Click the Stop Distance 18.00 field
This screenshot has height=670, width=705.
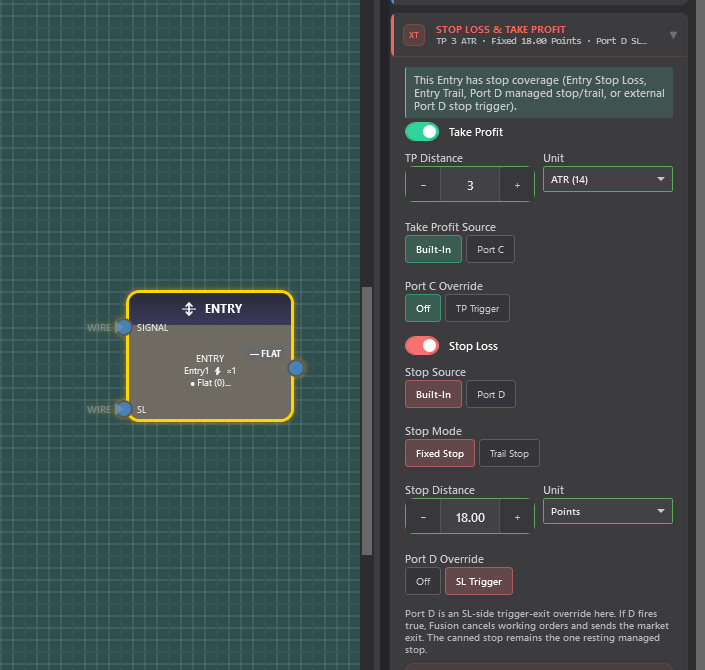pyautogui.click(x=470, y=517)
